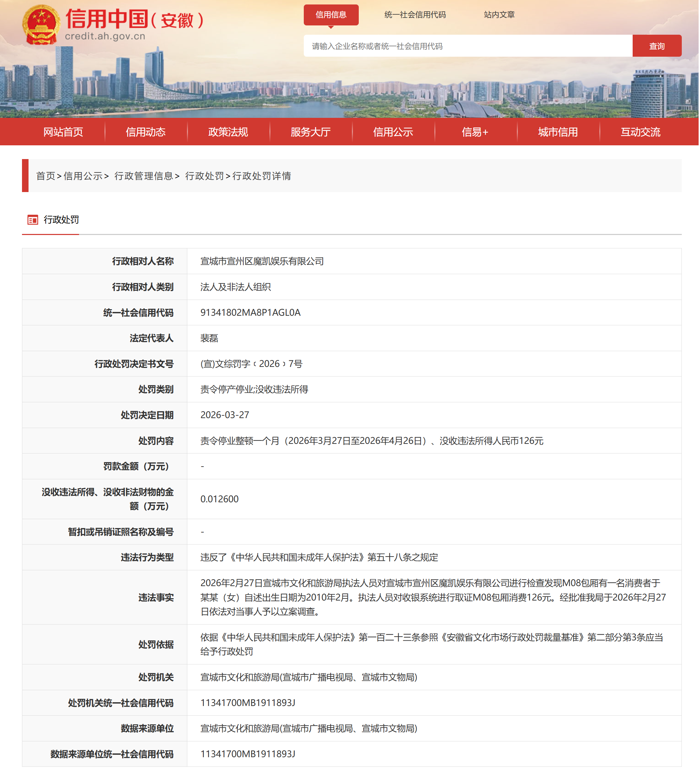Click 行政管理信息 breadcrumb link
700x773 pixels.
tap(143, 176)
